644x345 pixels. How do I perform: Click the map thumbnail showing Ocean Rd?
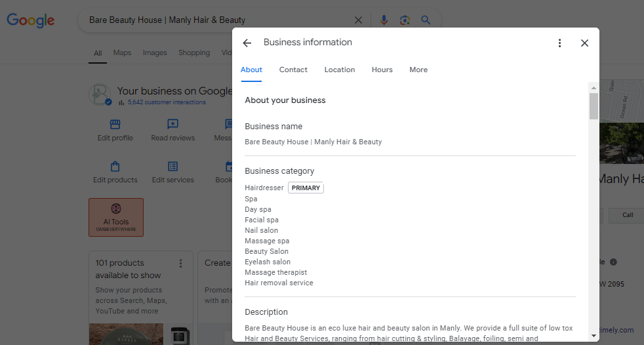622,101
